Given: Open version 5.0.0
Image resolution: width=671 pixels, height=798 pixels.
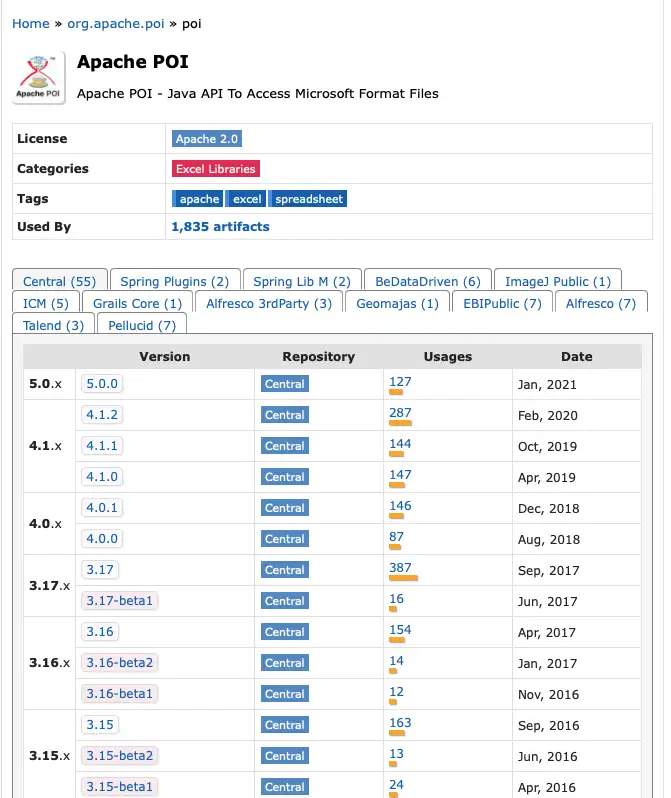Looking at the screenshot, I should pyautogui.click(x=102, y=384).
